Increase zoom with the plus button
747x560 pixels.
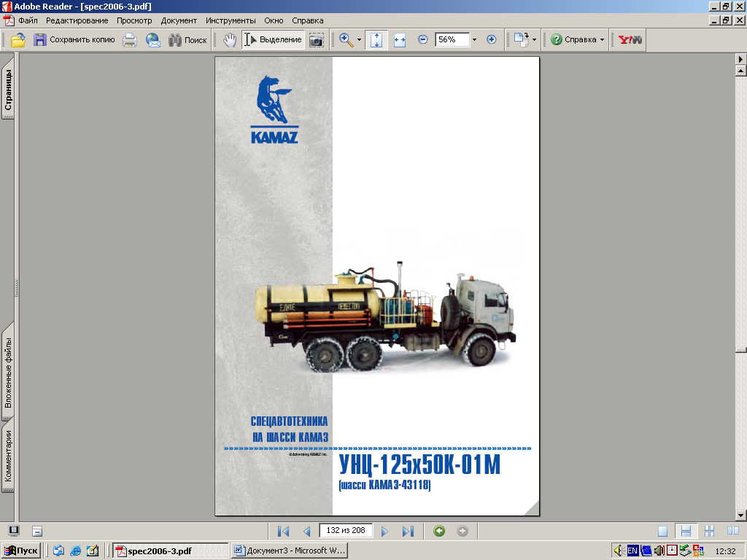point(491,39)
